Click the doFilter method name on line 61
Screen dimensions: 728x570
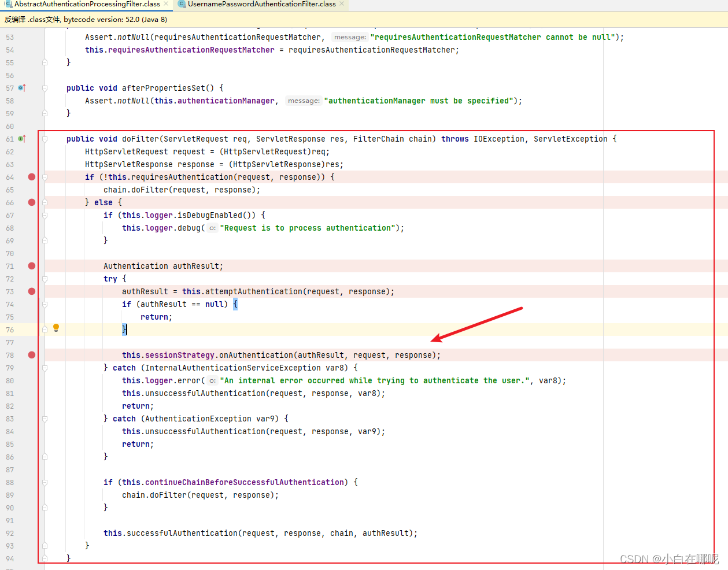[x=140, y=139]
